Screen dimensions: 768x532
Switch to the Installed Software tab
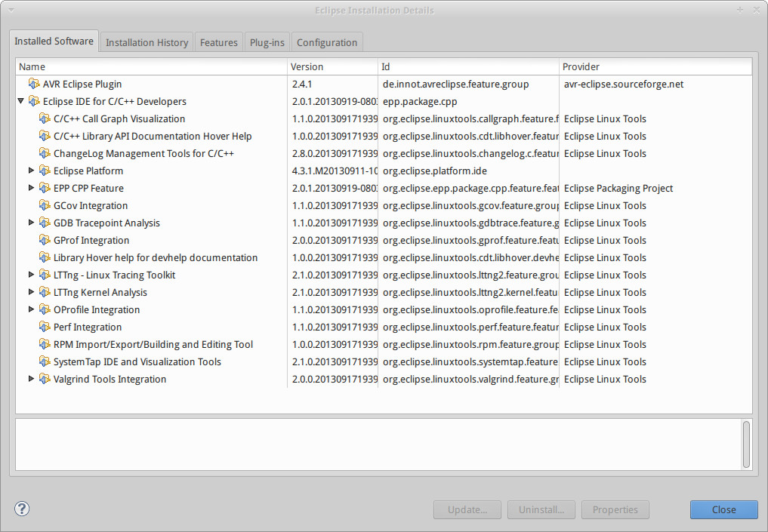[x=54, y=41]
